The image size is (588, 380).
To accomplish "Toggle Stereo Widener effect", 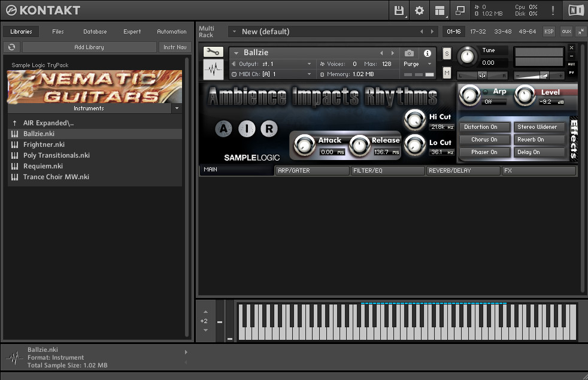I will tap(539, 127).
